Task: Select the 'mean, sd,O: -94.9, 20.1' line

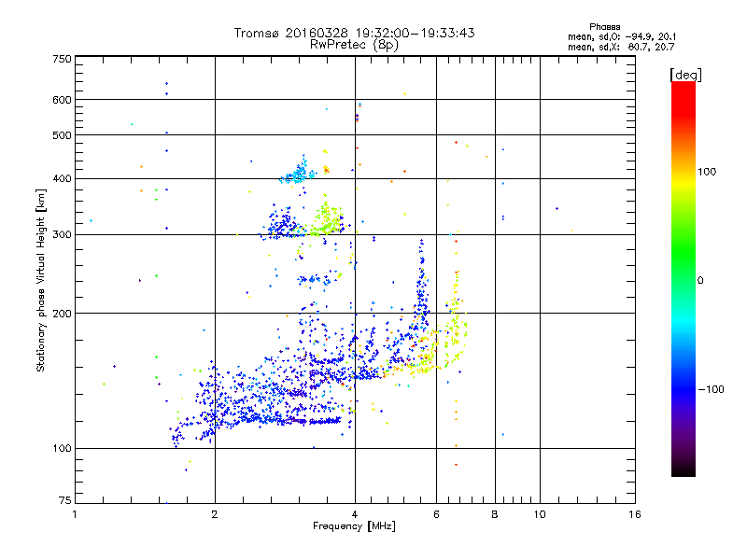Action: (622, 37)
